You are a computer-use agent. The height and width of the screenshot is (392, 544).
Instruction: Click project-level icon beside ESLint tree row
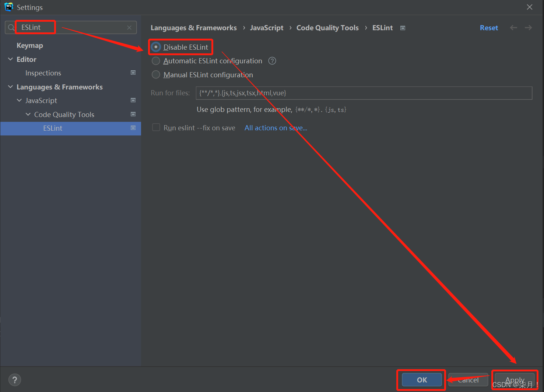click(x=133, y=128)
